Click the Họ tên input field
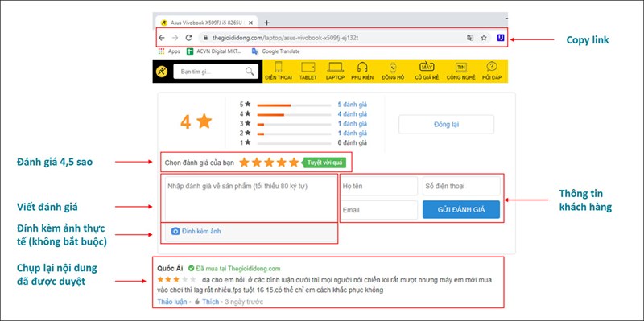 point(379,186)
